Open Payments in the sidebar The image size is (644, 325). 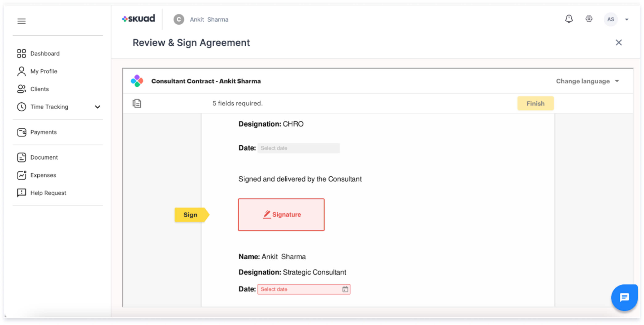pyautogui.click(x=43, y=132)
